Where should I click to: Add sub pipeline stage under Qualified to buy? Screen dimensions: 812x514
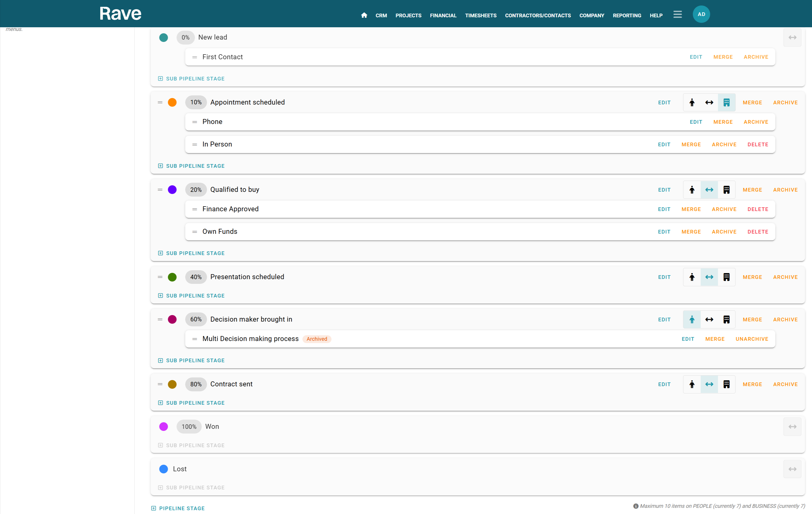(191, 253)
